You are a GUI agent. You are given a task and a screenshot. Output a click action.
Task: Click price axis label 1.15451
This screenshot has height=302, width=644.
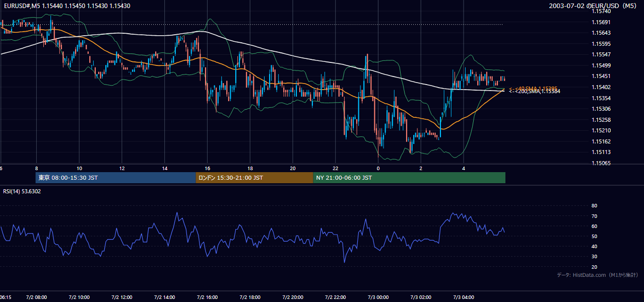click(x=601, y=77)
